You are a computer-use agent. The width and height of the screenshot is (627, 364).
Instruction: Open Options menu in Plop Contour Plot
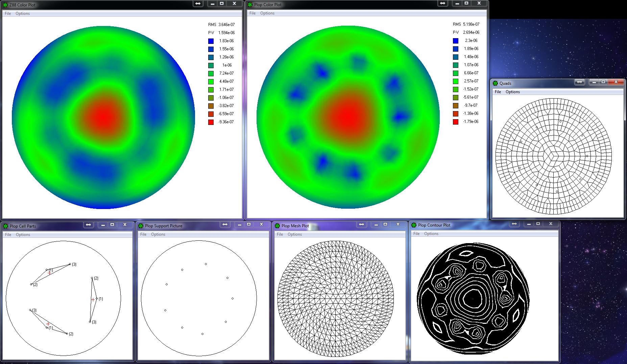pos(431,234)
